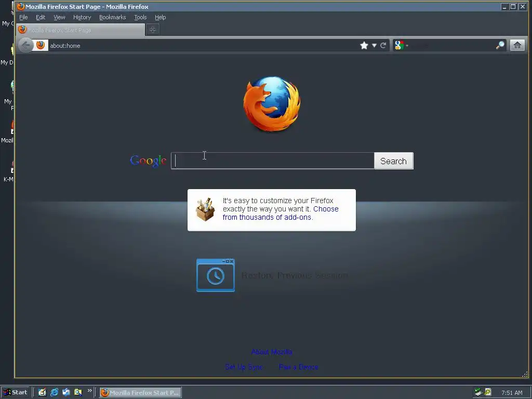Image resolution: width=532 pixels, height=399 pixels.
Task: Bookmark this page with the star
Action: [364, 46]
